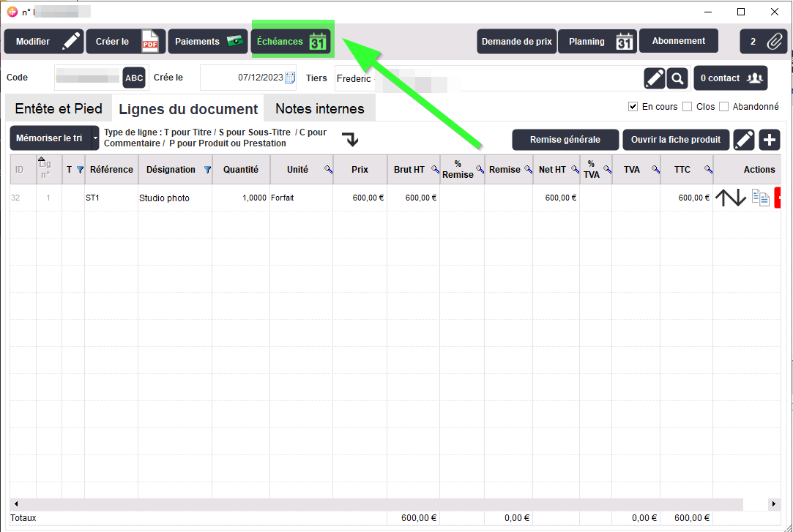Edit line using pencil icon beside product sheet
The width and height of the screenshot is (793, 532).
[x=744, y=140]
